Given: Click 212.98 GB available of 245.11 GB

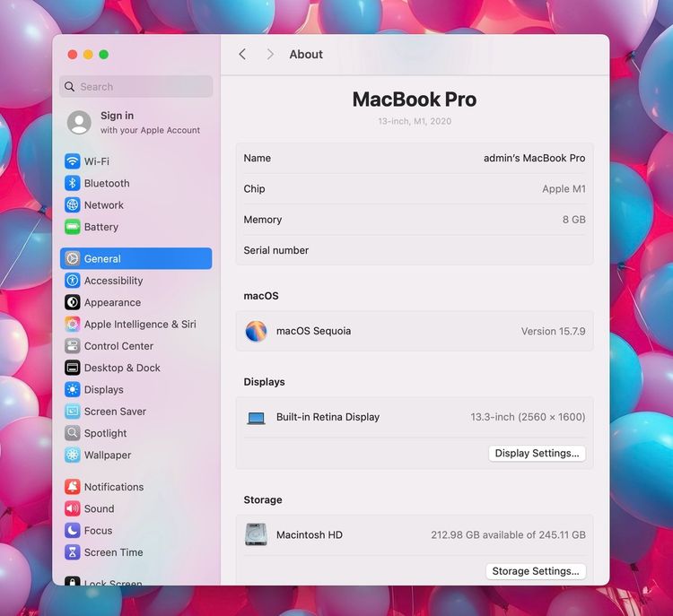Looking at the screenshot, I should [508, 535].
